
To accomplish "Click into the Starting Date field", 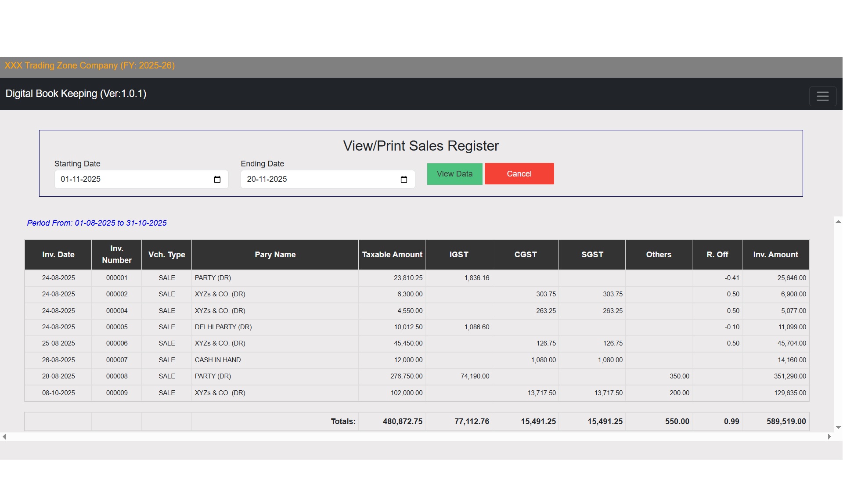I will coord(132,180).
